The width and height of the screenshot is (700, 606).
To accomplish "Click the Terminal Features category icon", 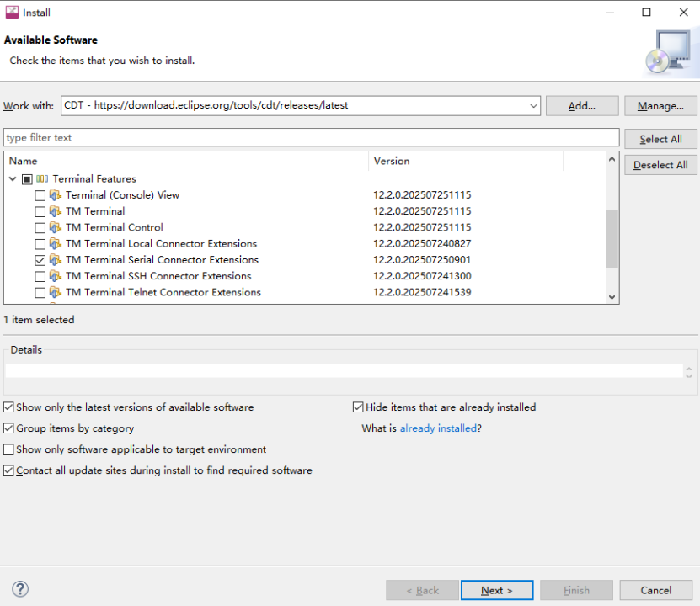I will coord(42,178).
